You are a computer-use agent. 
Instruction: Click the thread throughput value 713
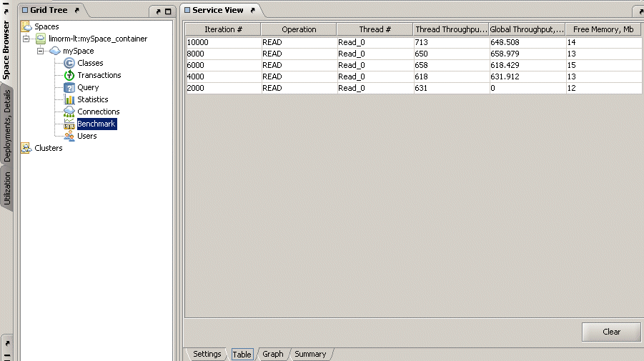[451, 42]
